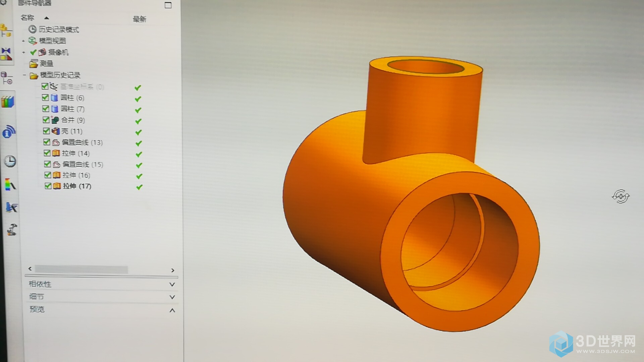Click the 合并 (9) unite icon
The height and width of the screenshot is (362, 644).
55,120
